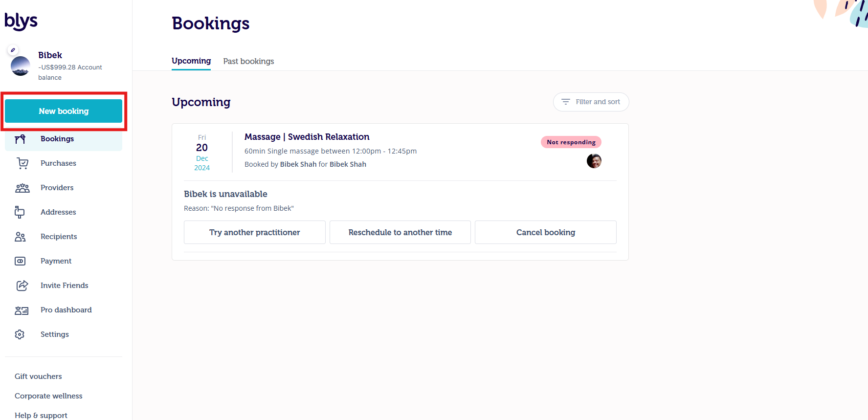
Task: Click the Payment card icon
Action: pos(20,261)
